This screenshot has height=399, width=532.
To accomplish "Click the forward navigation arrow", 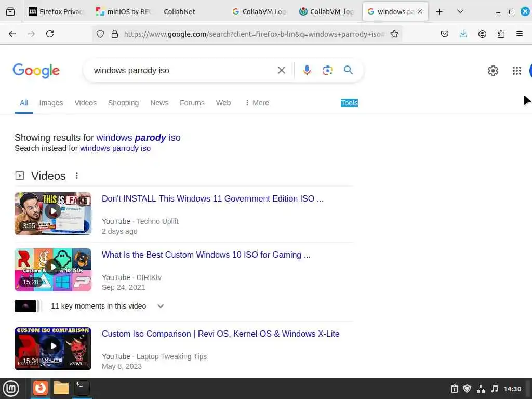I will [x=31, y=34].
